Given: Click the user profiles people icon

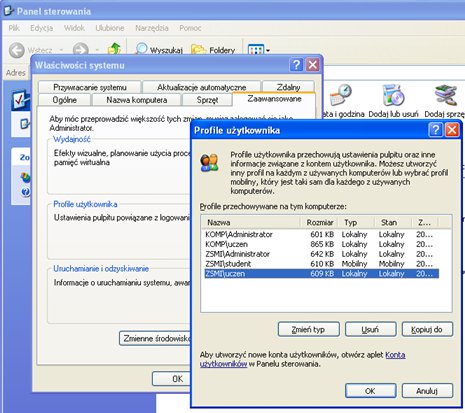Looking at the screenshot, I should (x=209, y=162).
